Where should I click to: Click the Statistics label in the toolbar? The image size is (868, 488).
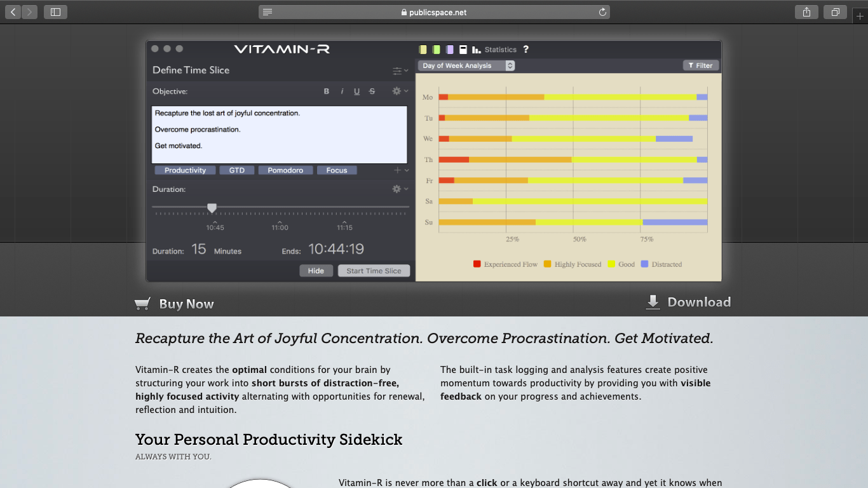501,50
